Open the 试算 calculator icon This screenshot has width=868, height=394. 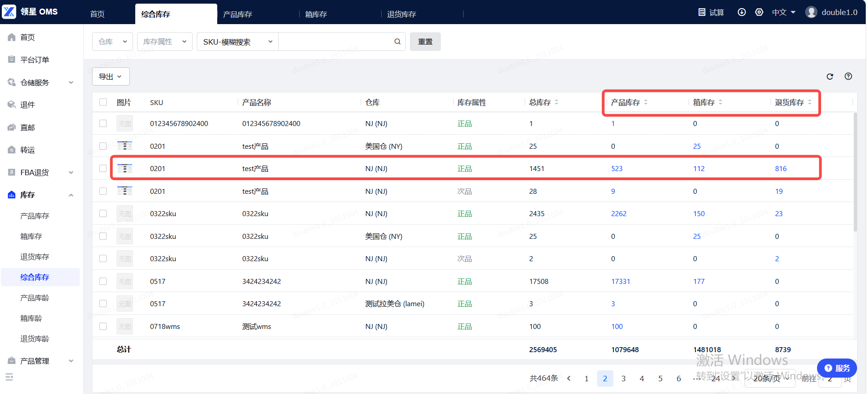click(702, 12)
